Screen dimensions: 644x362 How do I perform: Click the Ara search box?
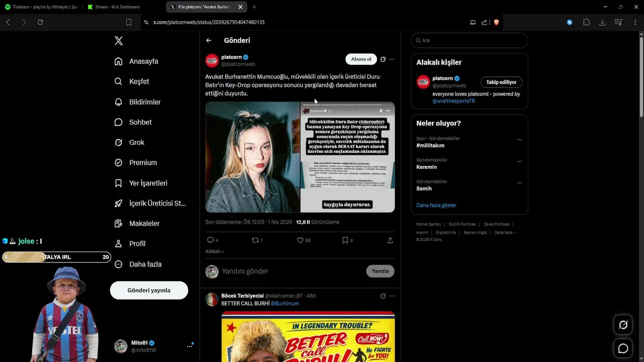(469, 40)
